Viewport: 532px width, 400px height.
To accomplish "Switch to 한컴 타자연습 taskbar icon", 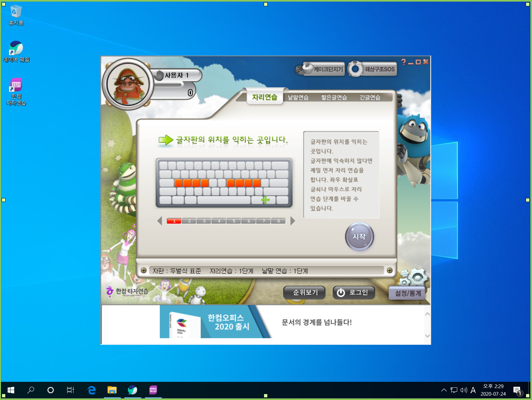I will (x=153, y=390).
